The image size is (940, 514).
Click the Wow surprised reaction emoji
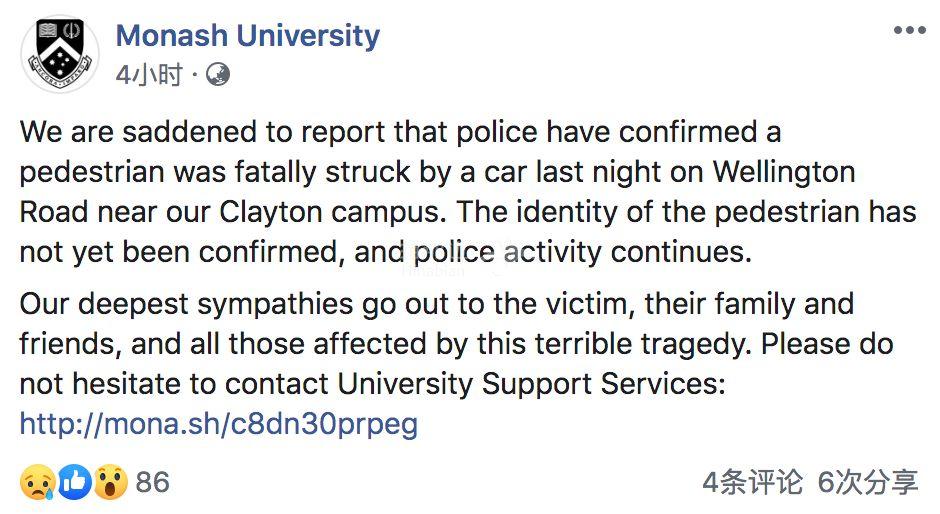[110, 484]
